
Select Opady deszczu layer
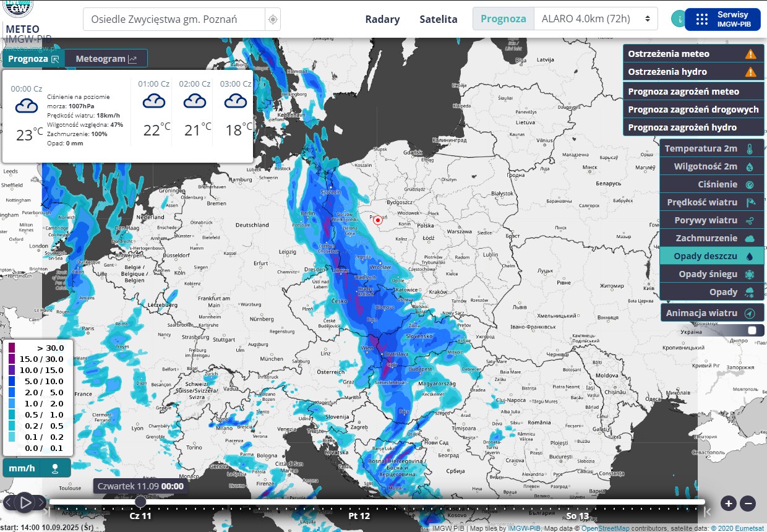[712, 256]
